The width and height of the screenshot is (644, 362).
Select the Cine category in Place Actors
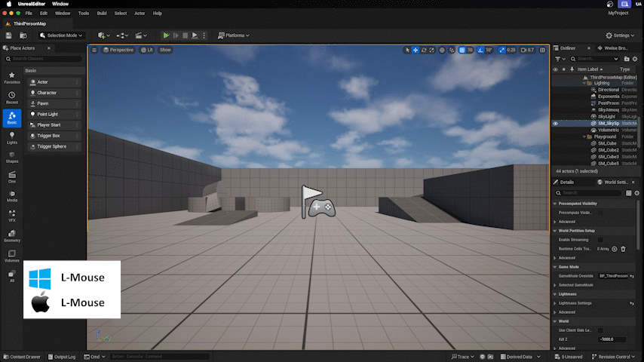12,177
